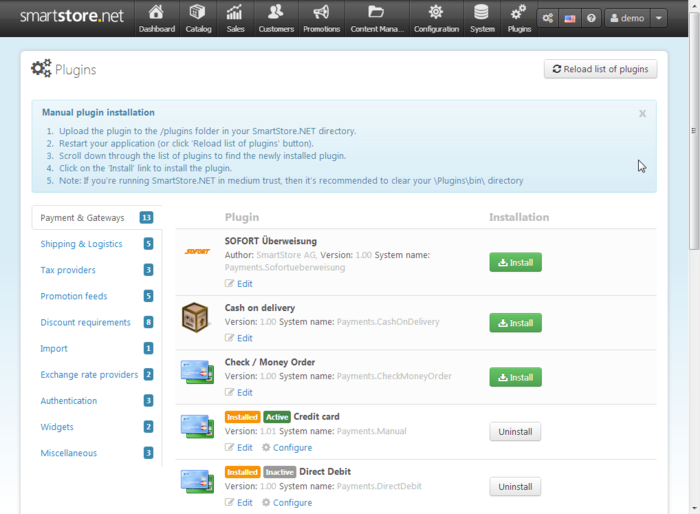Edit the SOFORT Überweisung plugin
Image resolution: width=700 pixels, height=514 pixels.
point(239,284)
